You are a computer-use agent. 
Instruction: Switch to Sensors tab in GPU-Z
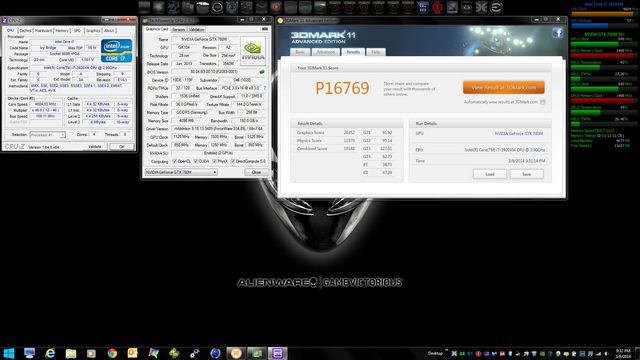[x=179, y=29]
